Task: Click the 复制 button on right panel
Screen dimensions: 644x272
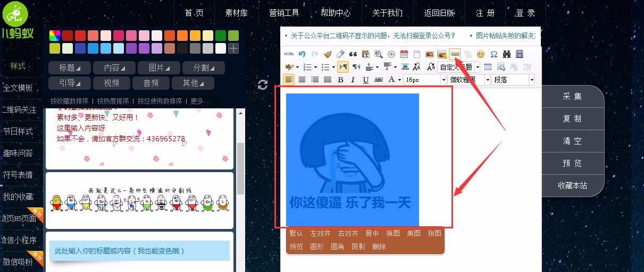Action: click(x=572, y=119)
